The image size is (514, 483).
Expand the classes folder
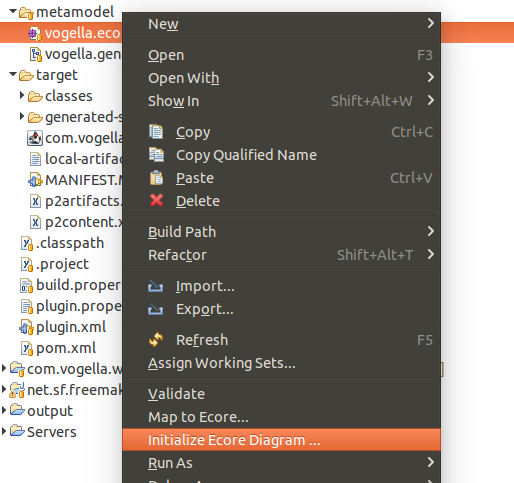22,95
